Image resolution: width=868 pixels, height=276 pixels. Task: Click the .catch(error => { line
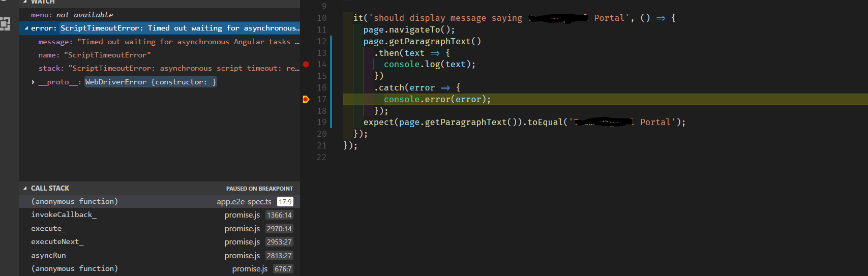click(x=417, y=87)
